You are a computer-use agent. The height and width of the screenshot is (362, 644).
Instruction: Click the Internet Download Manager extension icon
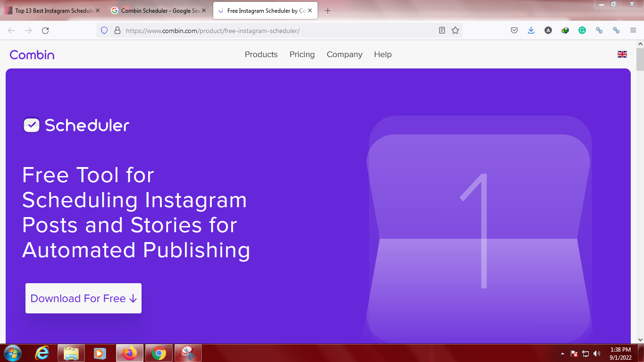(565, 30)
